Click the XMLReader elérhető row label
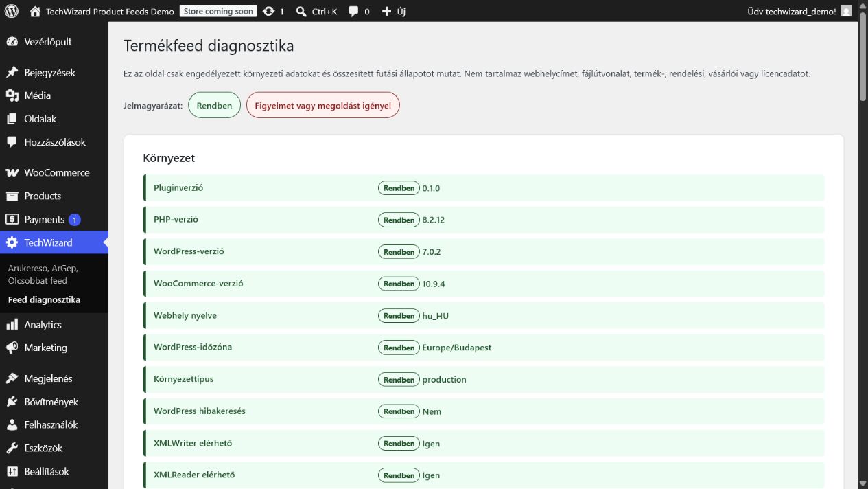The height and width of the screenshot is (489, 868). 194,475
